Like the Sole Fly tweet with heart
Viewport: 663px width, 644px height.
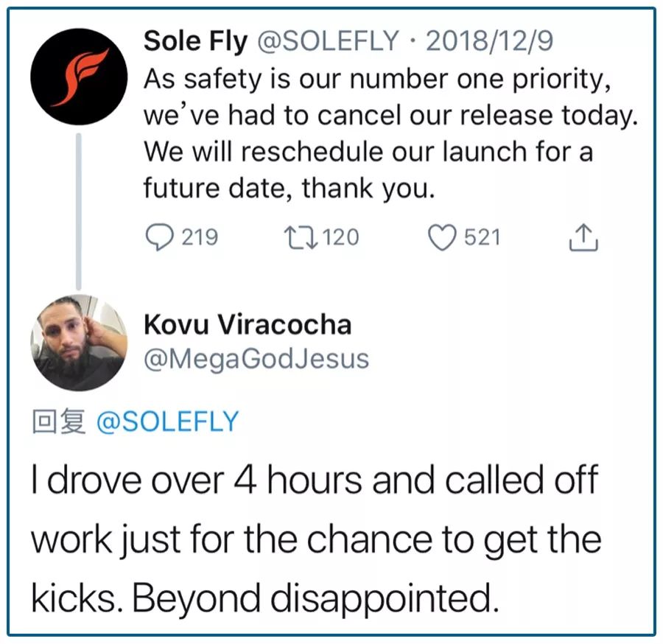pos(442,237)
